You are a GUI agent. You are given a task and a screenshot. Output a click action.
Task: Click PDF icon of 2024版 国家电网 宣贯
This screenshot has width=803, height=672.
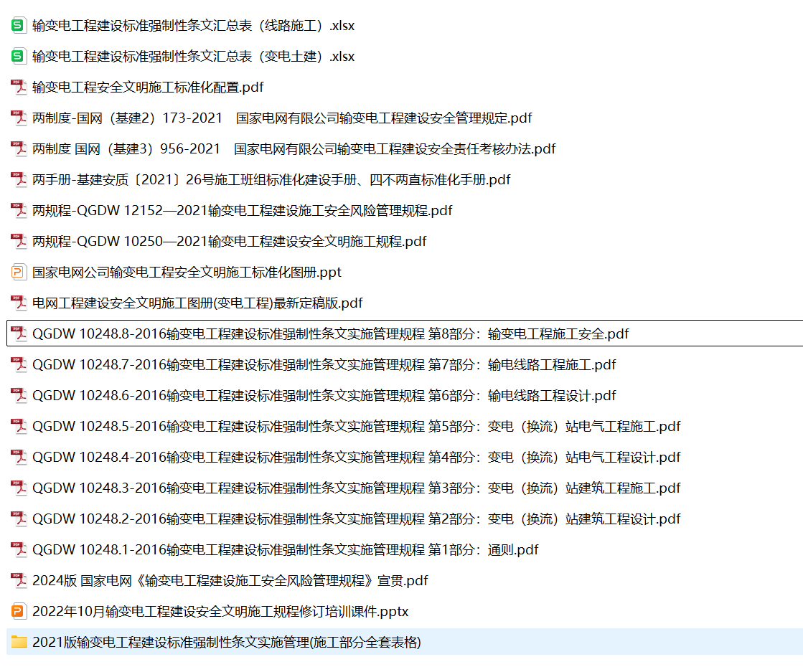(x=19, y=580)
